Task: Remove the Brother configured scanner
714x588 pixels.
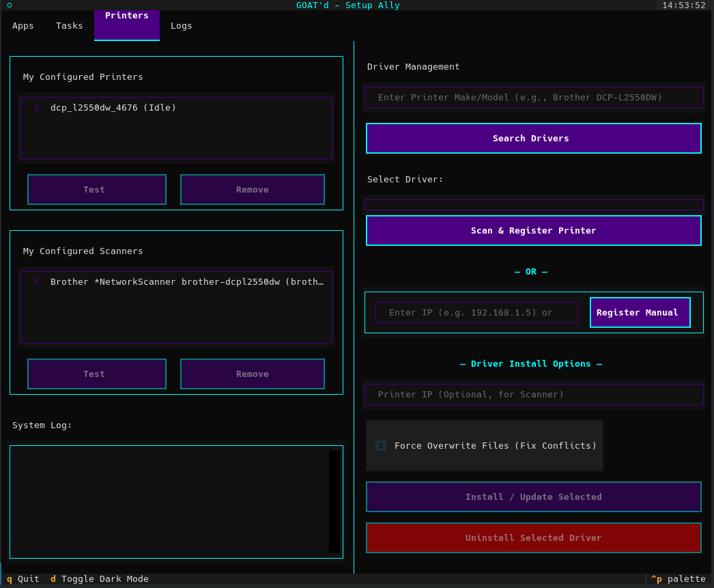Action: click(x=252, y=374)
